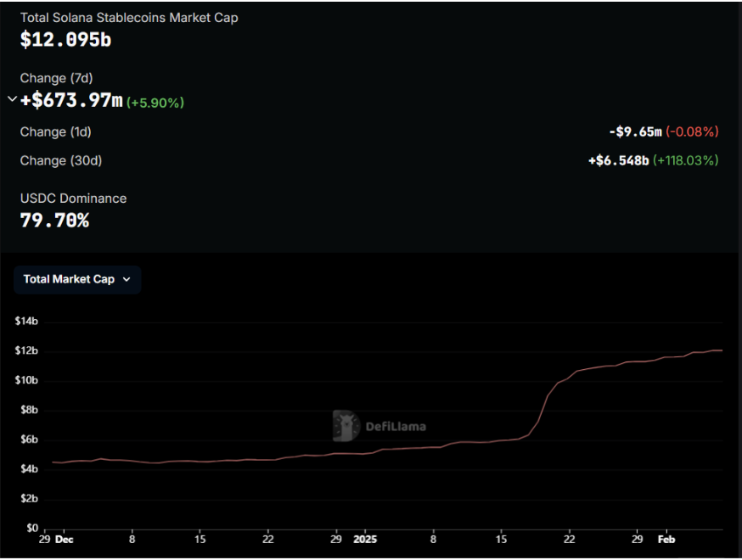Screen dimensions: 742x560
Task: Click the -0.08% red percentage
Action: tap(692, 132)
